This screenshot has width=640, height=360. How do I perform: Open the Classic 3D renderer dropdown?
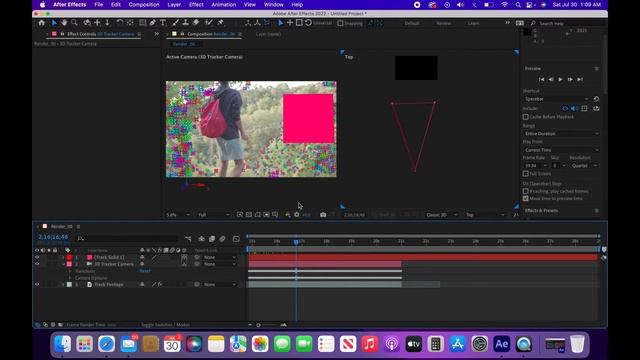pos(441,215)
